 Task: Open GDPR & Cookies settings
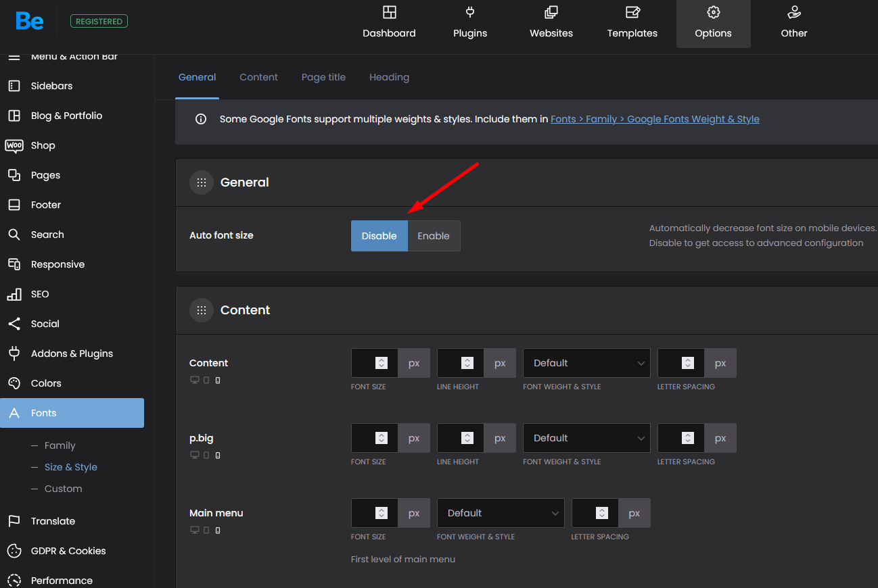(x=72, y=551)
